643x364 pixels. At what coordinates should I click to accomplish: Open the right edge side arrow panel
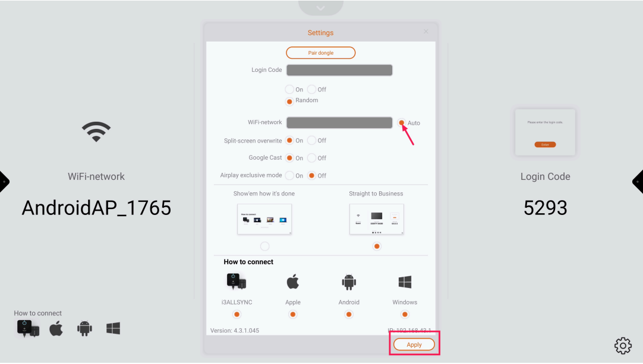click(638, 181)
